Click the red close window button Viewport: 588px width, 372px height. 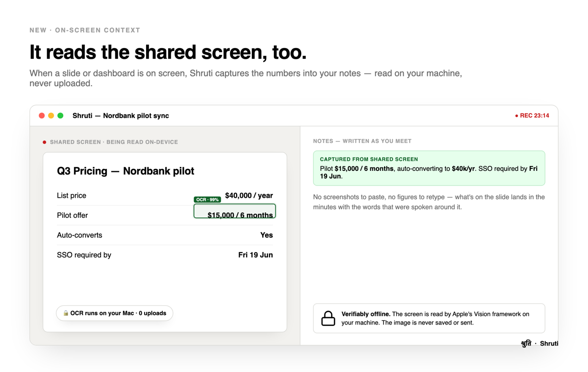[x=42, y=116]
